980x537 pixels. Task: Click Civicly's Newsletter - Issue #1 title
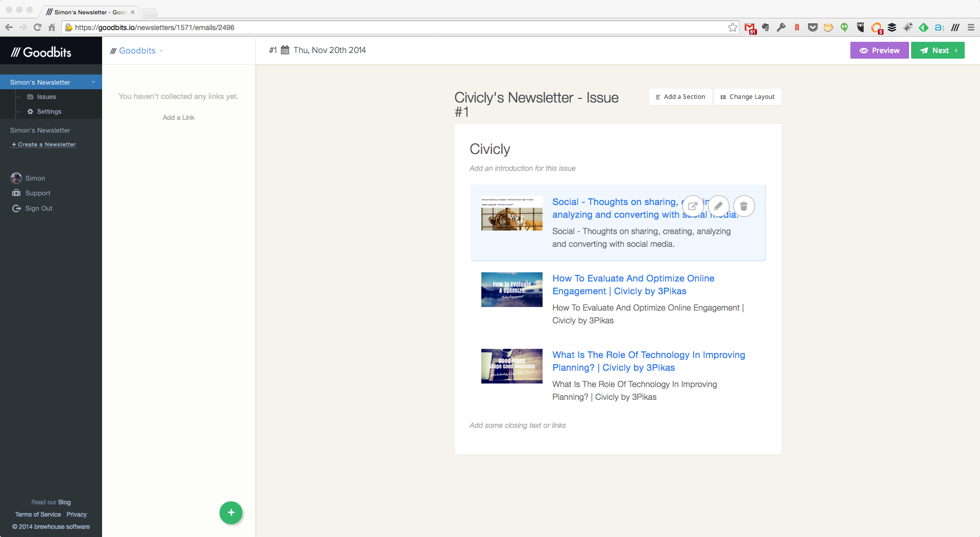point(536,105)
